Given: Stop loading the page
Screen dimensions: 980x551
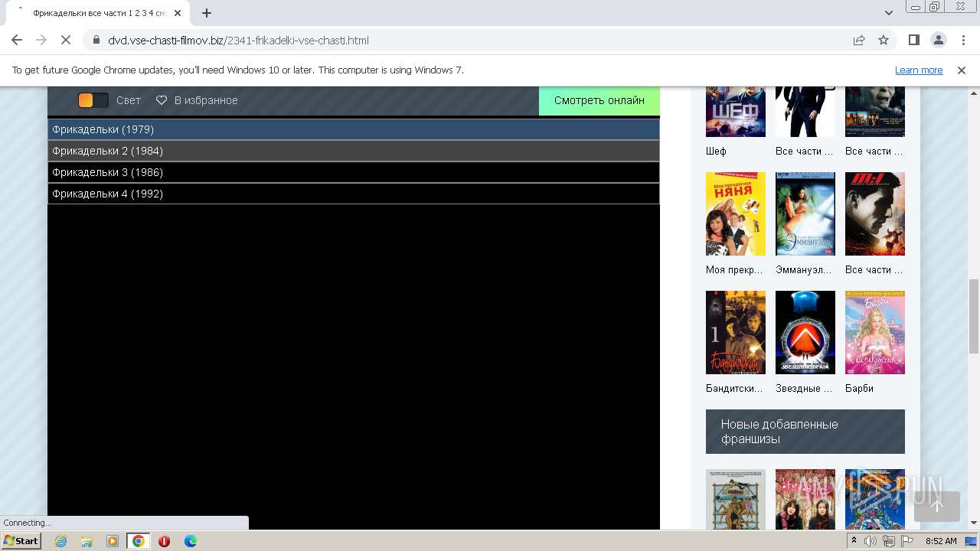Looking at the screenshot, I should [66, 40].
